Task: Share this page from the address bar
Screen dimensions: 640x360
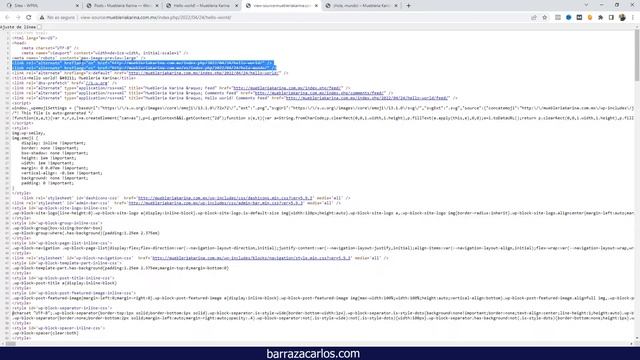Action: point(534,18)
